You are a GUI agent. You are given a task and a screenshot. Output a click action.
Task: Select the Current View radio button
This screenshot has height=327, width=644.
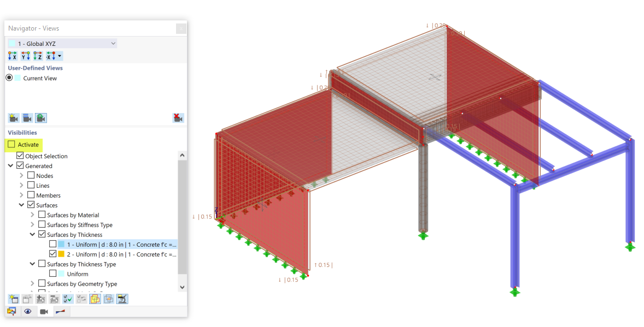(9, 78)
